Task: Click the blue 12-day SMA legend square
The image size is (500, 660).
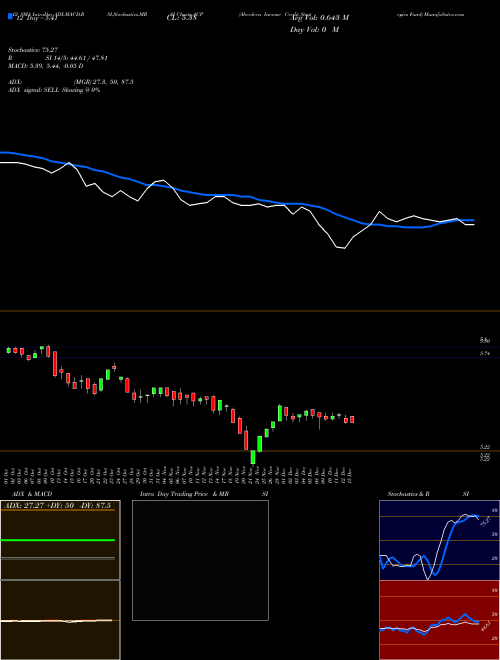Action: [x=11, y=17]
